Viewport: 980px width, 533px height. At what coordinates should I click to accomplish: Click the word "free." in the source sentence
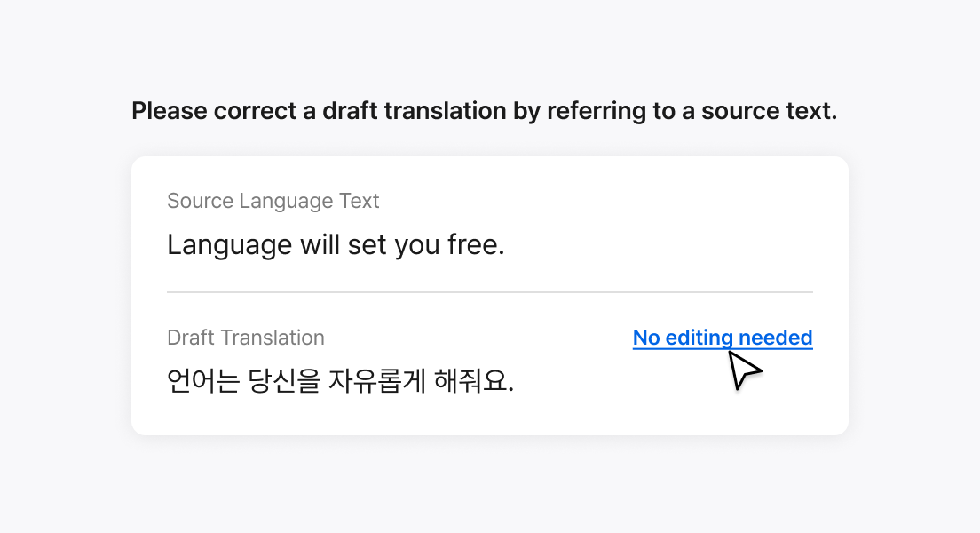477,244
